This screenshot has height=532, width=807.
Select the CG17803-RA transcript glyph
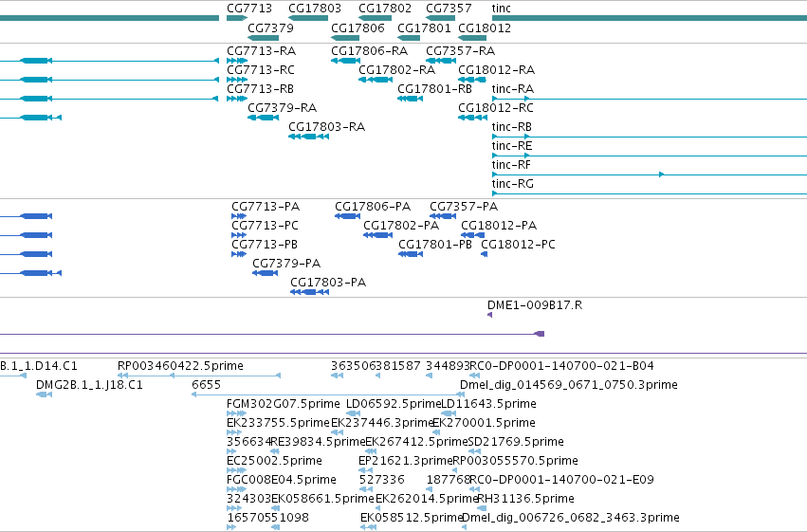(x=308, y=137)
